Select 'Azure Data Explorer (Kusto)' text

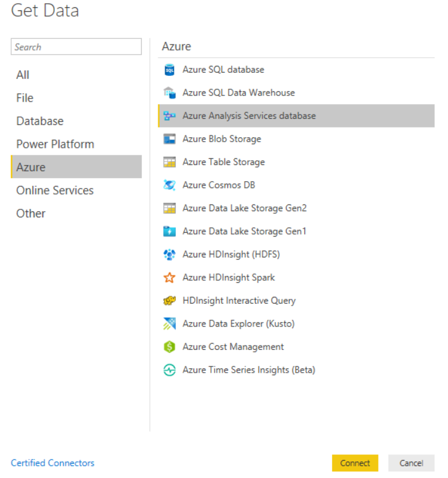[x=238, y=324]
